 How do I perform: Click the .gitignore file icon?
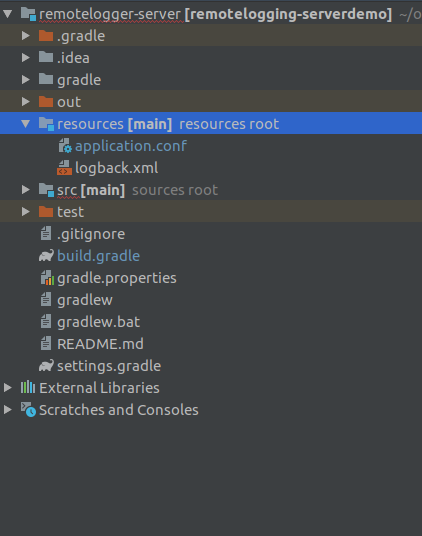(46, 234)
